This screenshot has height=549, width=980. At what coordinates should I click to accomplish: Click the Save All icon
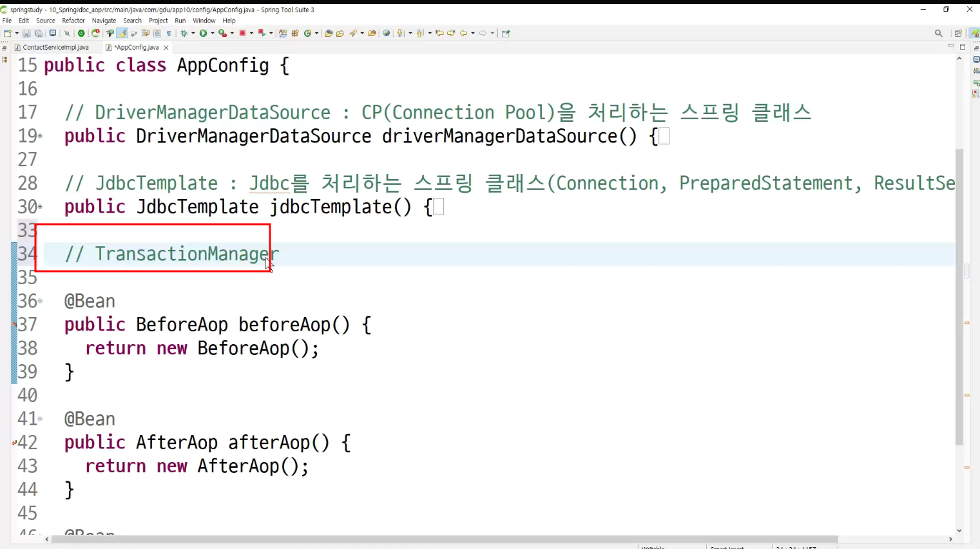click(39, 33)
